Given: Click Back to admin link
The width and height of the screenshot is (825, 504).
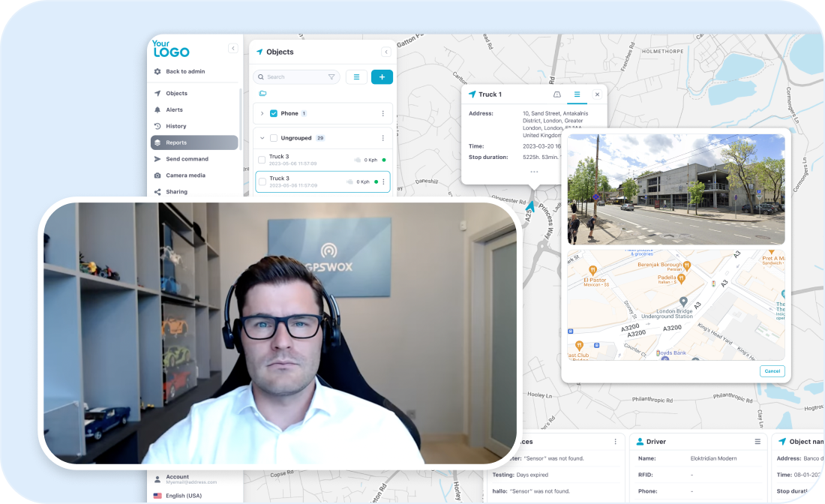Looking at the screenshot, I should [184, 71].
